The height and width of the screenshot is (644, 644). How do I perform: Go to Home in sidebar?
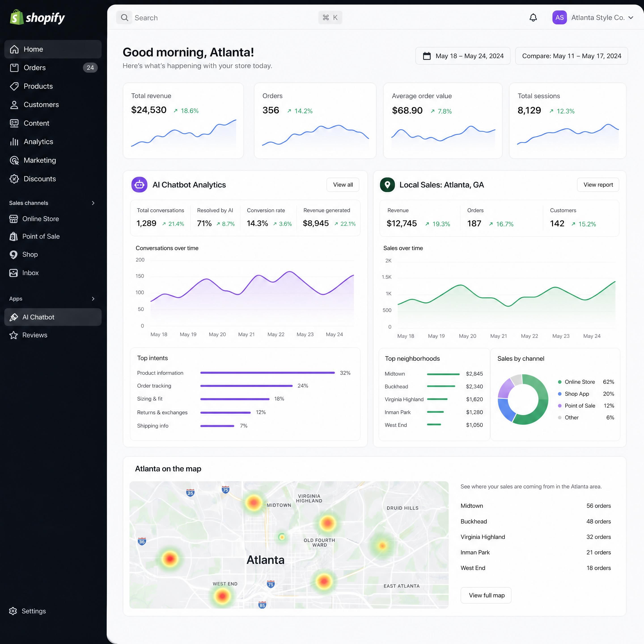pos(53,49)
